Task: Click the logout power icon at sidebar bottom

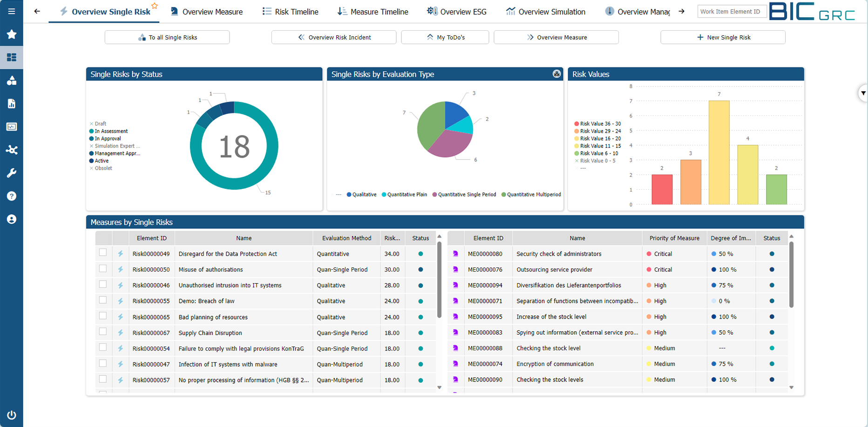Action: pyautogui.click(x=12, y=415)
